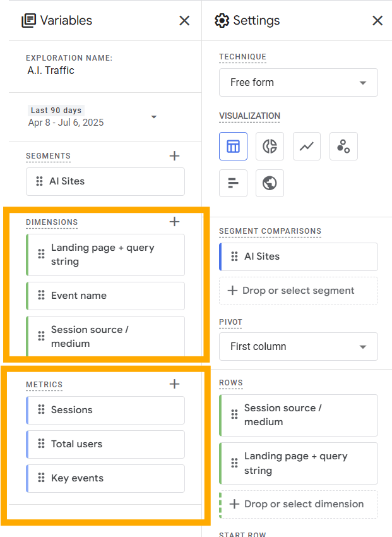This screenshot has width=392, height=537.
Task: Click Drop or select dimension under Rows
Action: 298,504
